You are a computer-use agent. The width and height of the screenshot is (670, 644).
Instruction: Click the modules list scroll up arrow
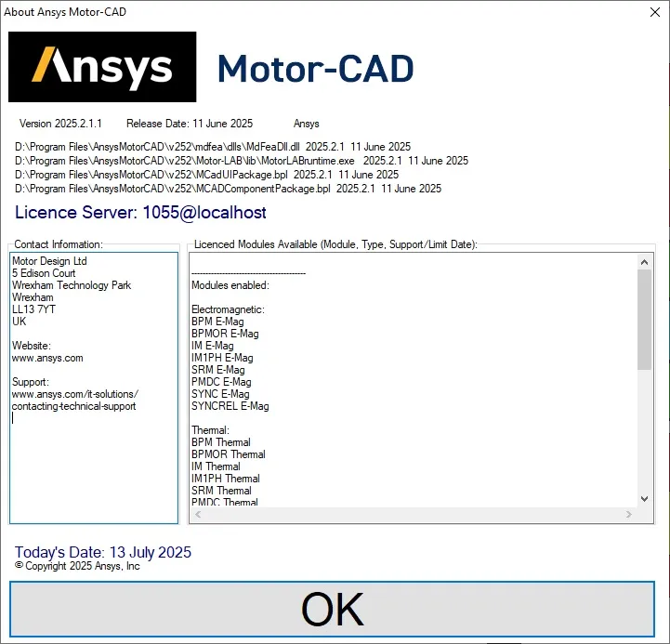[x=644, y=262]
